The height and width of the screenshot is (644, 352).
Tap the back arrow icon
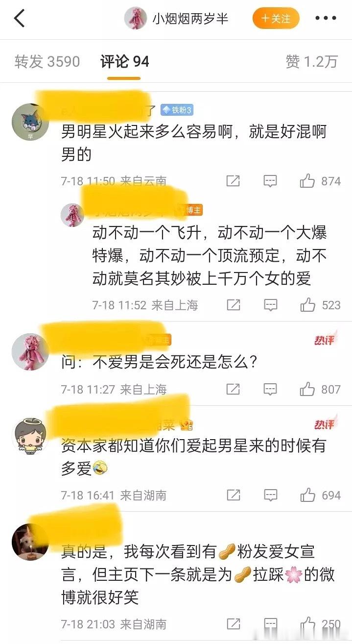[x=19, y=19]
